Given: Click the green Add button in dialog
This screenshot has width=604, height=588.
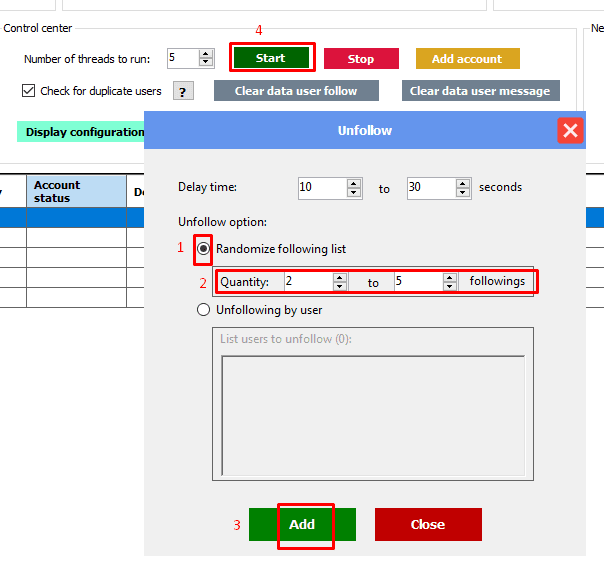Looking at the screenshot, I should [x=302, y=524].
